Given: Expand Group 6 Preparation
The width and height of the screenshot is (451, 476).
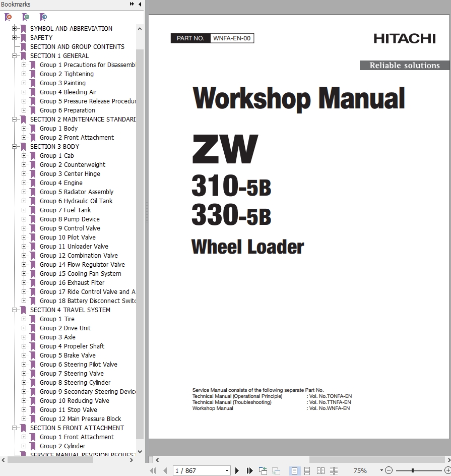Looking at the screenshot, I should click(24, 110).
